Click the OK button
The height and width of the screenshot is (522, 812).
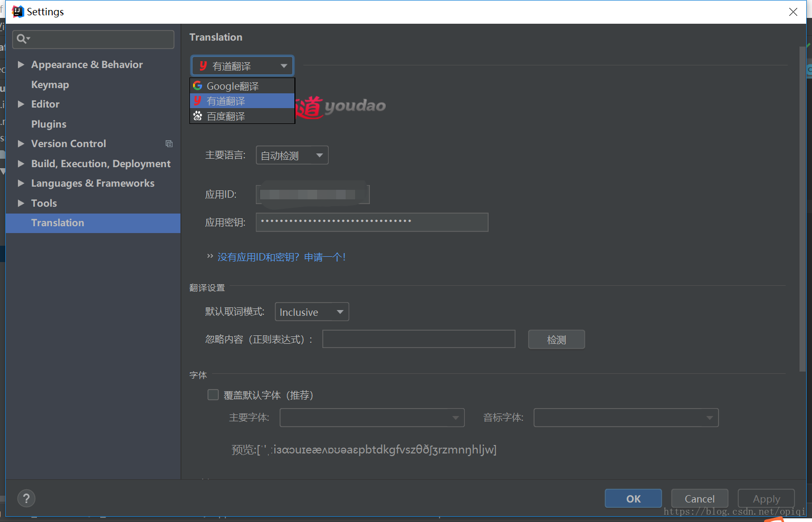click(x=633, y=498)
